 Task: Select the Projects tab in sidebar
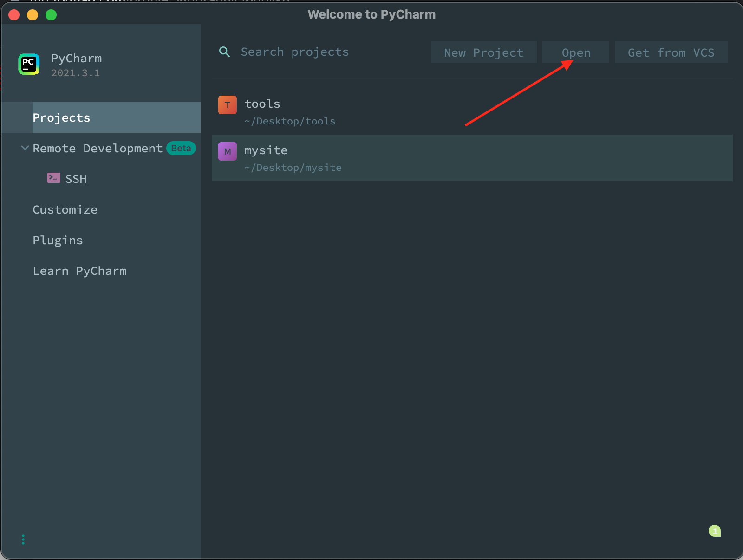tap(101, 117)
